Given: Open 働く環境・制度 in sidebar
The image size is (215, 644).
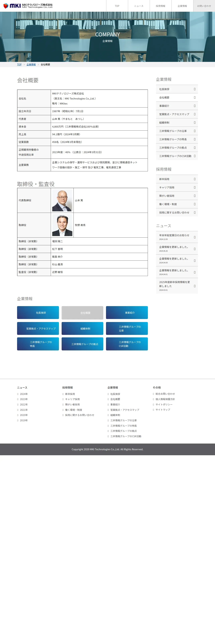Looking at the screenshot, I should pyautogui.click(x=177, y=204).
